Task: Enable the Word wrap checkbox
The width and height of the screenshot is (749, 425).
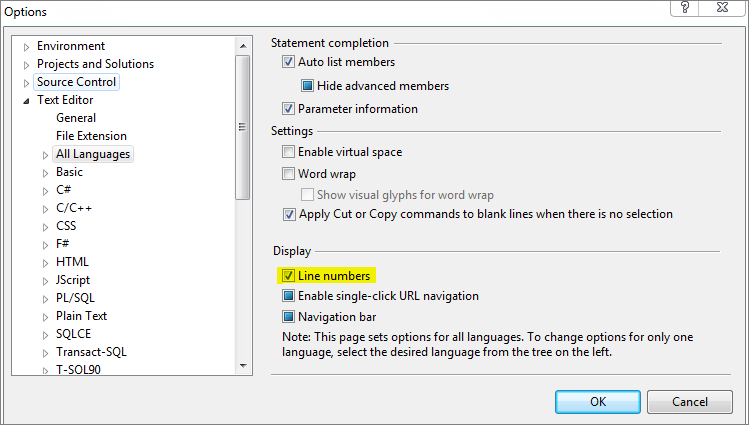Action: 288,174
